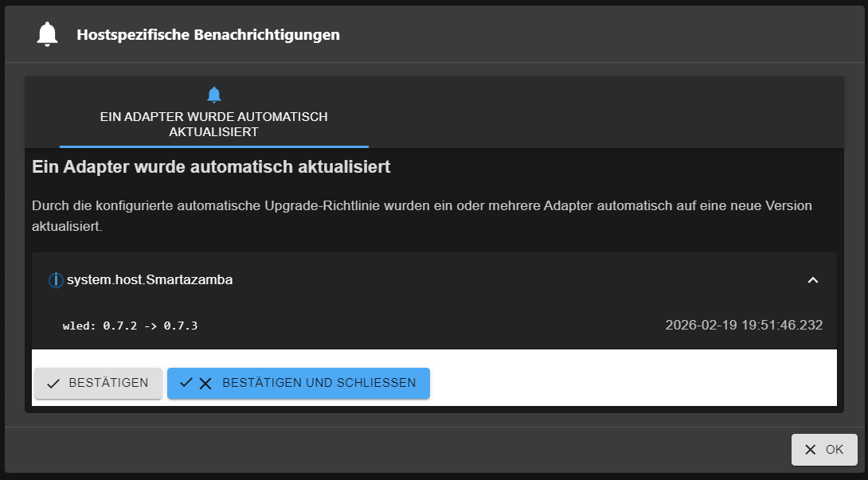
Task: Close the dialog with the OK button
Action: click(x=824, y=450)
